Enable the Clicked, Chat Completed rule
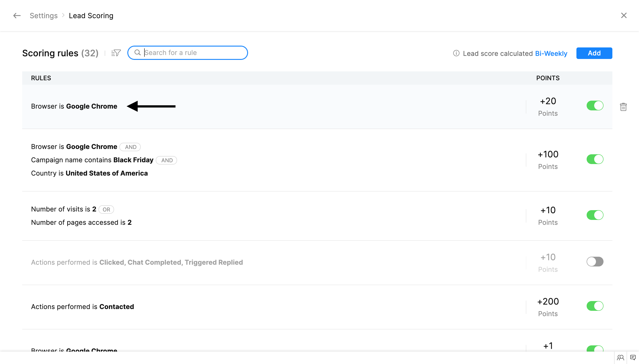 pyautogui.click(x=595, y=262)
